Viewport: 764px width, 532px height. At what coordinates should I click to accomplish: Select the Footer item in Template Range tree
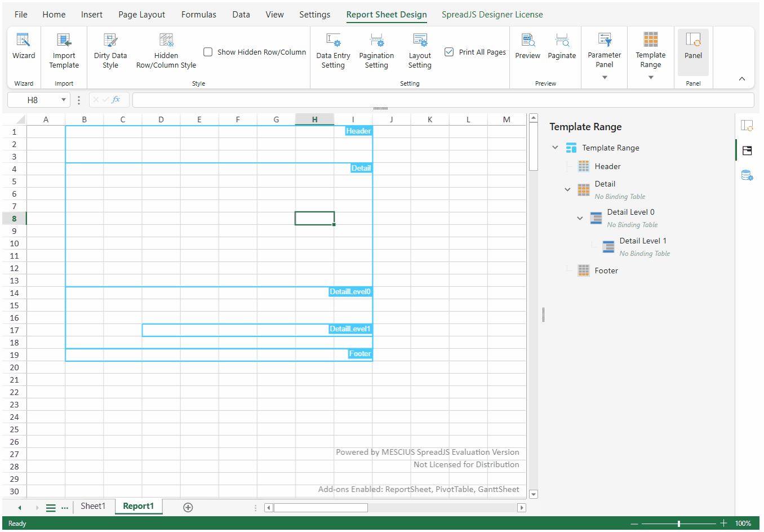click(x=606, y=271)
